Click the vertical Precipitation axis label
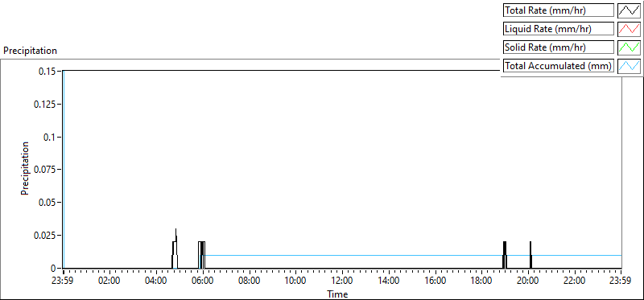 pyautogui.click(x=25, y=168)
